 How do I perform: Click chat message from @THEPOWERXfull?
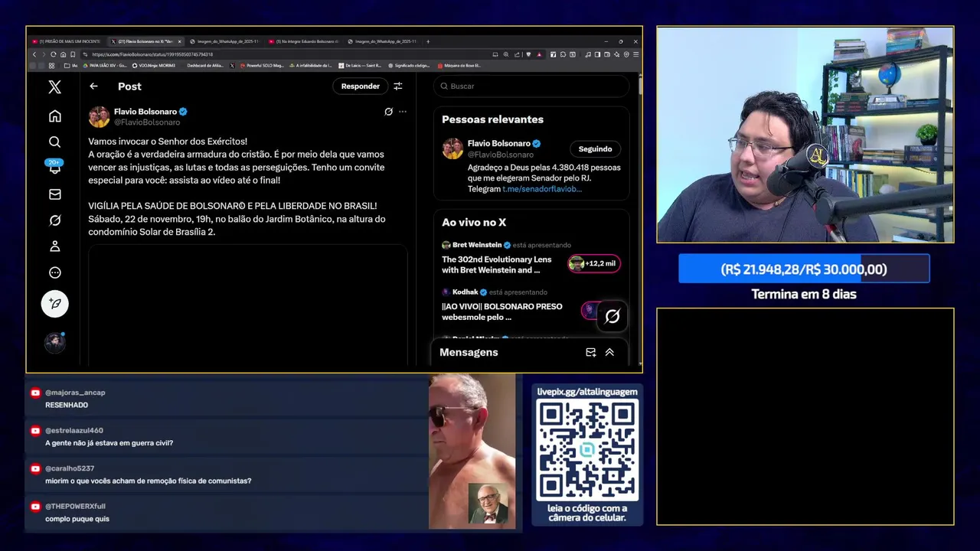[227, 513]
